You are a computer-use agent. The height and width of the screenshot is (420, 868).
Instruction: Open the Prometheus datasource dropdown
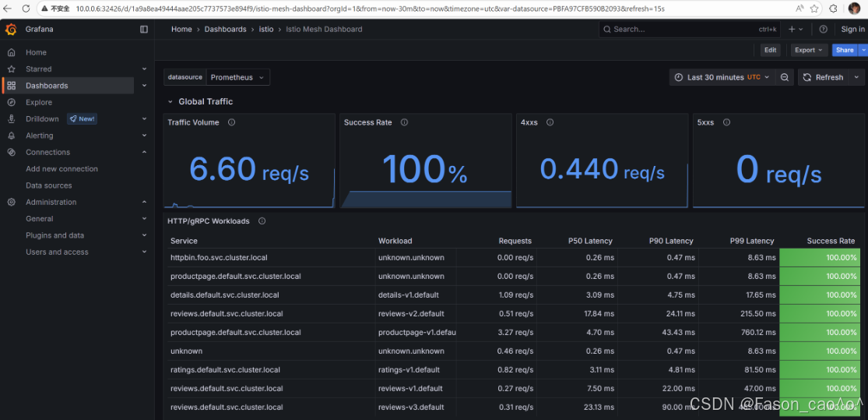click(x=238, y=78)
